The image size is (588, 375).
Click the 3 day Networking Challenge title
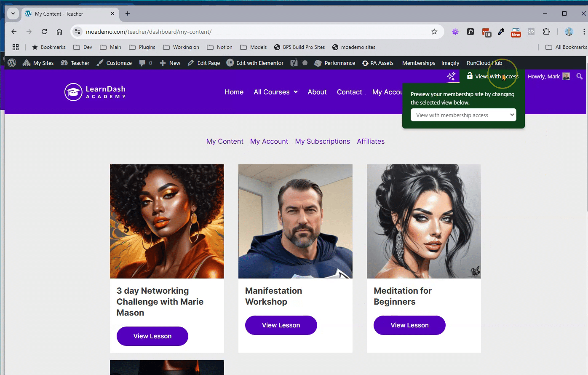point(160,302)
